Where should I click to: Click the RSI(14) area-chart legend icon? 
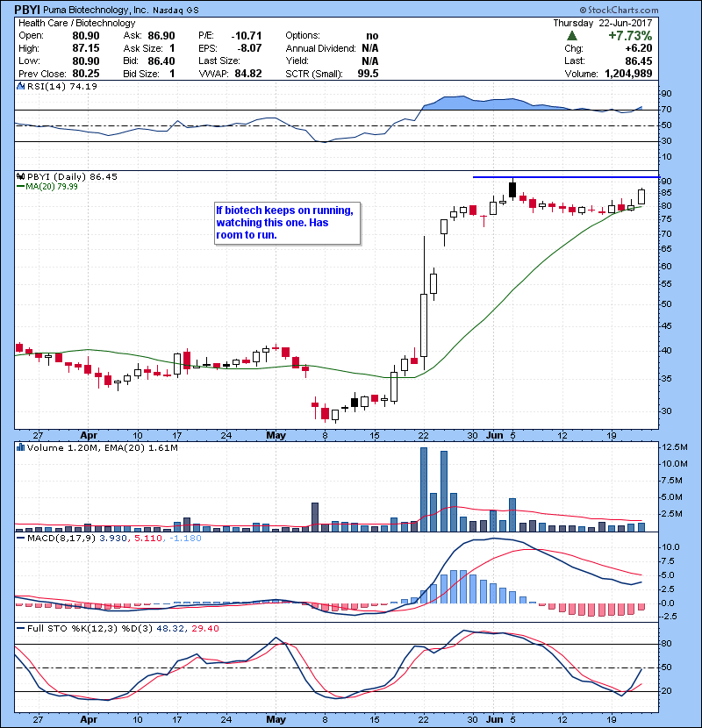[21, 87]
